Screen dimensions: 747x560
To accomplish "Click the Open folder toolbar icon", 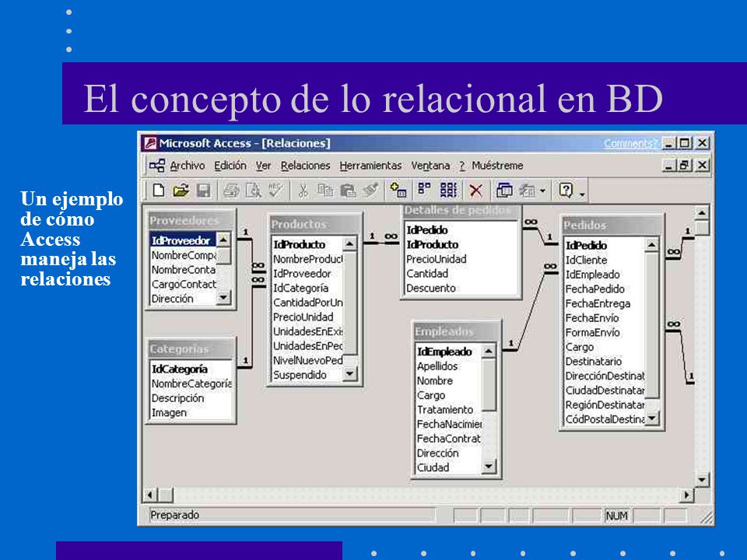I will (x=181, y=191).
